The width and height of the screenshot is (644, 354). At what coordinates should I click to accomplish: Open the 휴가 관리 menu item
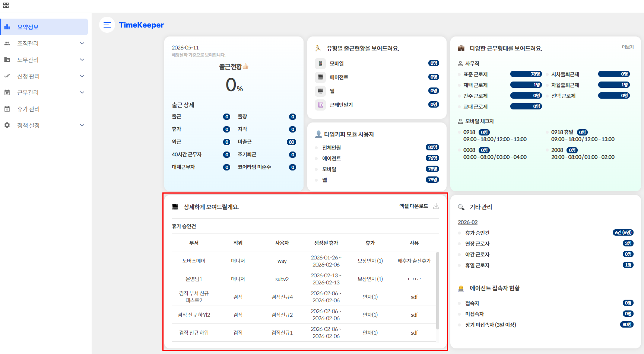click(x=44, y=109)
